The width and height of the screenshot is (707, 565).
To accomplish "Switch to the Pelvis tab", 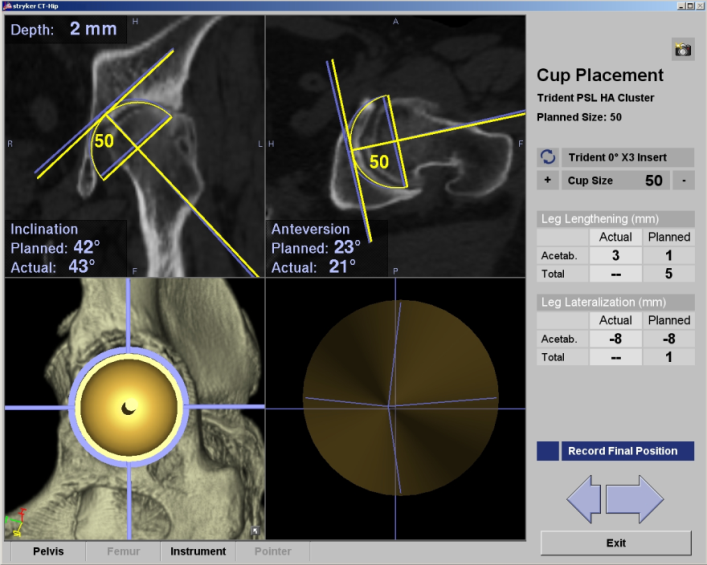I will (48, 551).
